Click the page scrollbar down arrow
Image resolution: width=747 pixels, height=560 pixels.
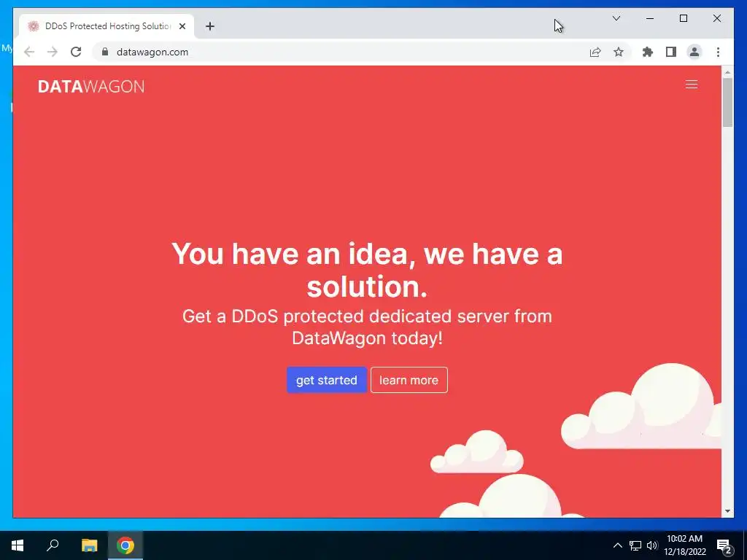tap(727, 511)
